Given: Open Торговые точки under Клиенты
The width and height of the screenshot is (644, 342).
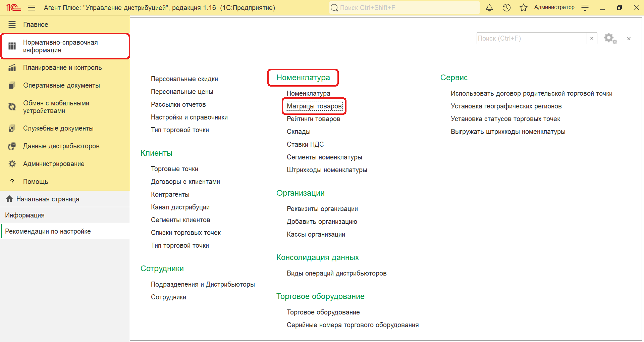Looking at the screenshot, I should tap(174, 169).
